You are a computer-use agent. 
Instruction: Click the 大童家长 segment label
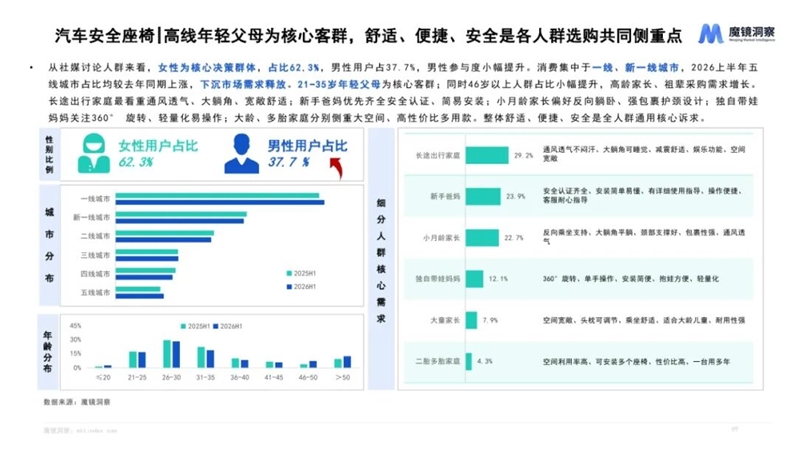(445, 320)
